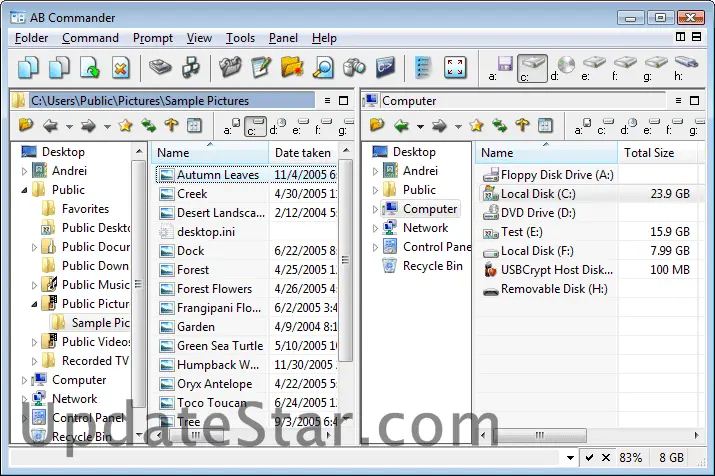The image size is (715, 476).
Task: Click the Copy files toolbar icon
Action: click(x=29, y=68)
